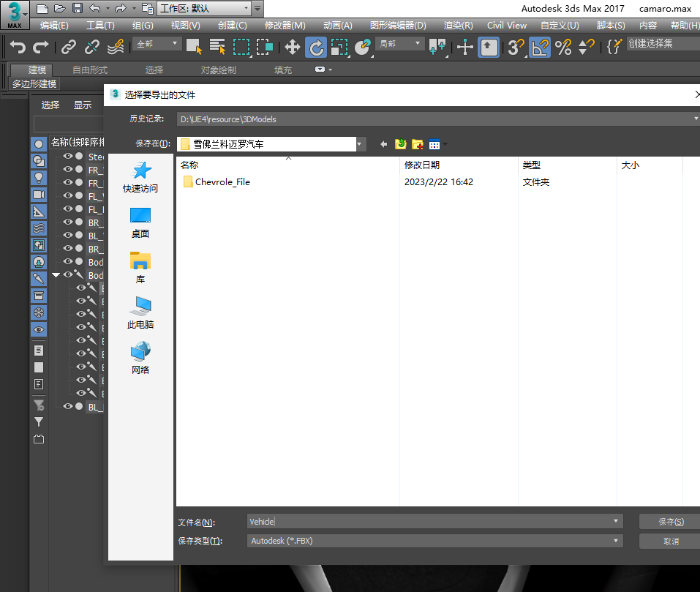Go back with the dialog's left arrow

383,144
